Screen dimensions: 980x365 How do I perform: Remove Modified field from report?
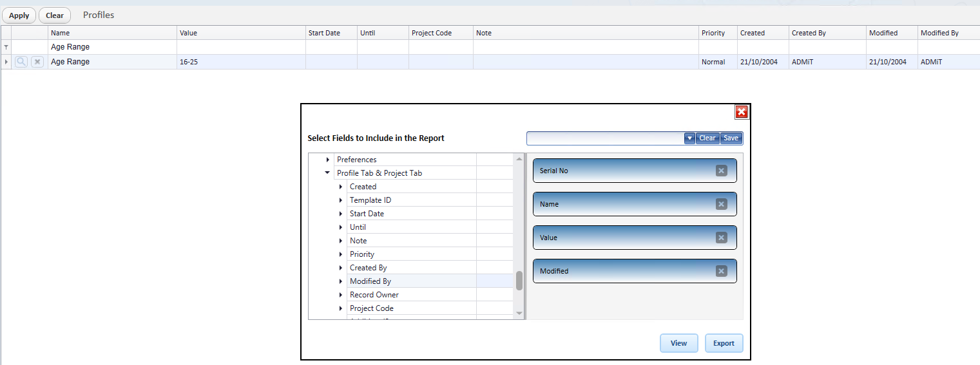[722, 271]
